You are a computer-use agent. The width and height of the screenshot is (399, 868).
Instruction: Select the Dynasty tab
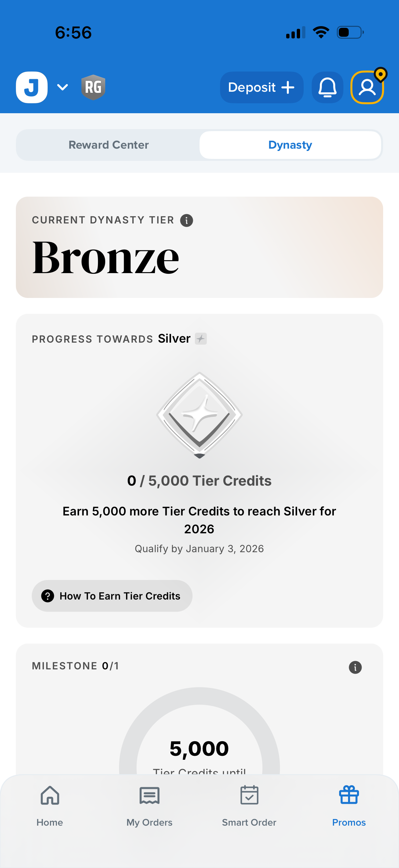tap(290, 145)
